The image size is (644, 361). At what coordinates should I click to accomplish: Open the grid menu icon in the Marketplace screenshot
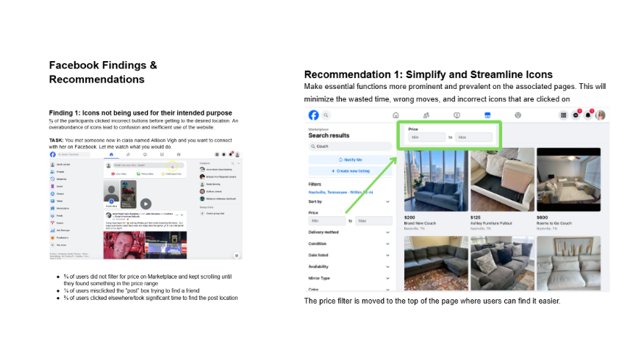click(563, 115)
